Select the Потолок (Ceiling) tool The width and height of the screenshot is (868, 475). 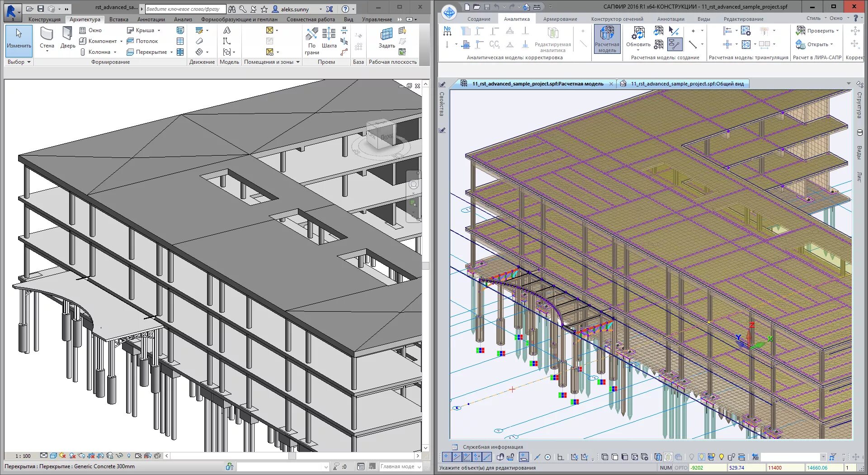[x=142, y=41]
